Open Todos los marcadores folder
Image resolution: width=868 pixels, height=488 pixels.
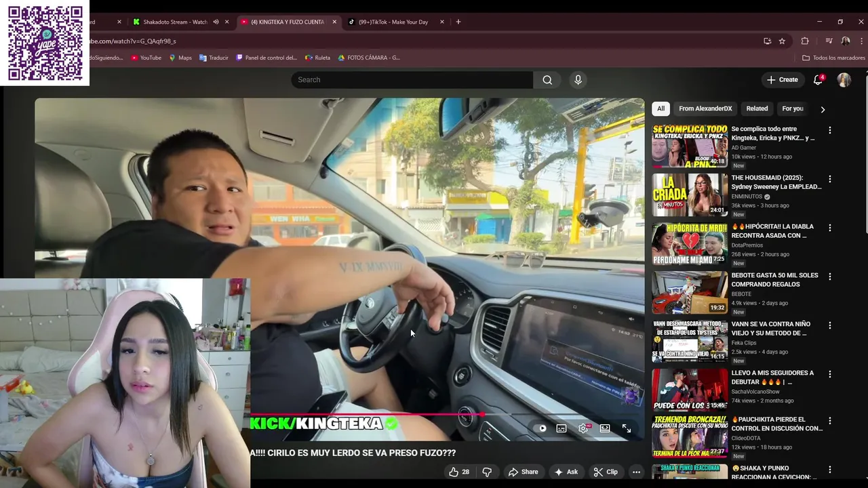(833, 58)
